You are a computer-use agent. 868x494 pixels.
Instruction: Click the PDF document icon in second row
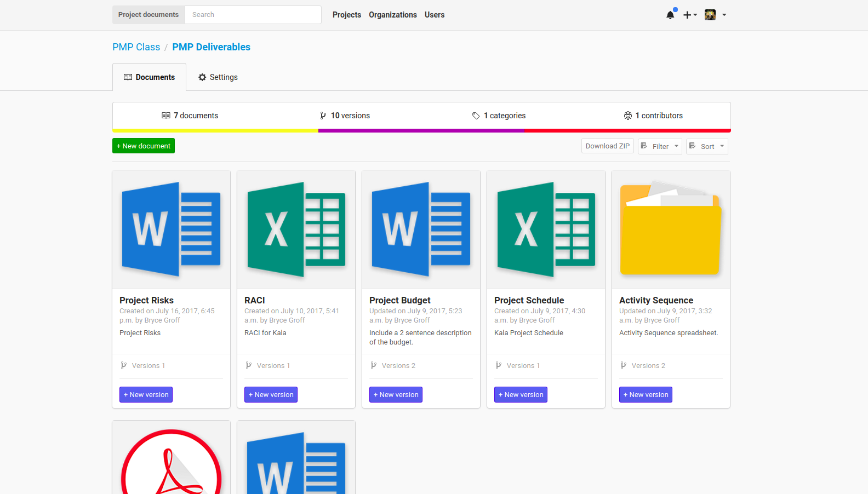coord(171,461)
